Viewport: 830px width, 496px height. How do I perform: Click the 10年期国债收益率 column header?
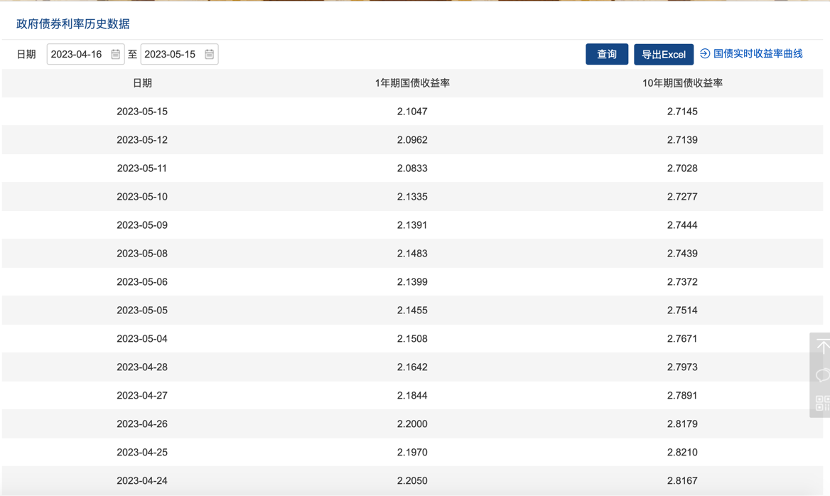point(682,83)
